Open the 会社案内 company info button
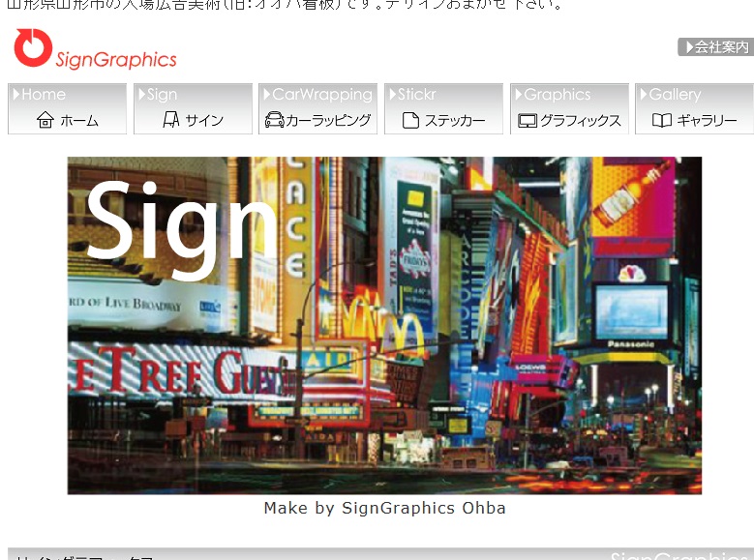The width and height of the screenshot is (754, 560). (x=715, y=47)
